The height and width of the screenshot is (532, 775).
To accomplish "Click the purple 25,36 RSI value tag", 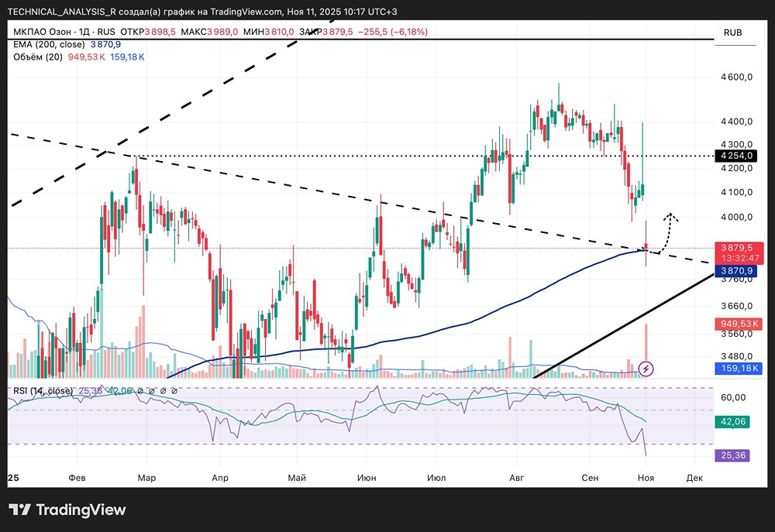I will coord(732,455).
